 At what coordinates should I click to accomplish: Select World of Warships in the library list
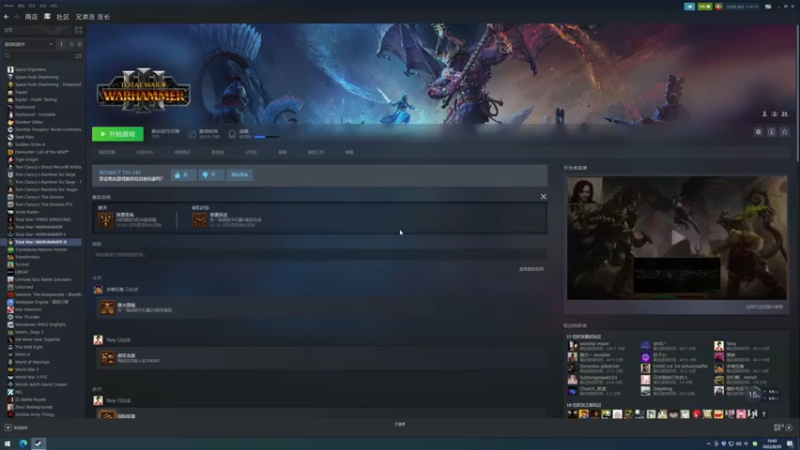click(32, 362)
